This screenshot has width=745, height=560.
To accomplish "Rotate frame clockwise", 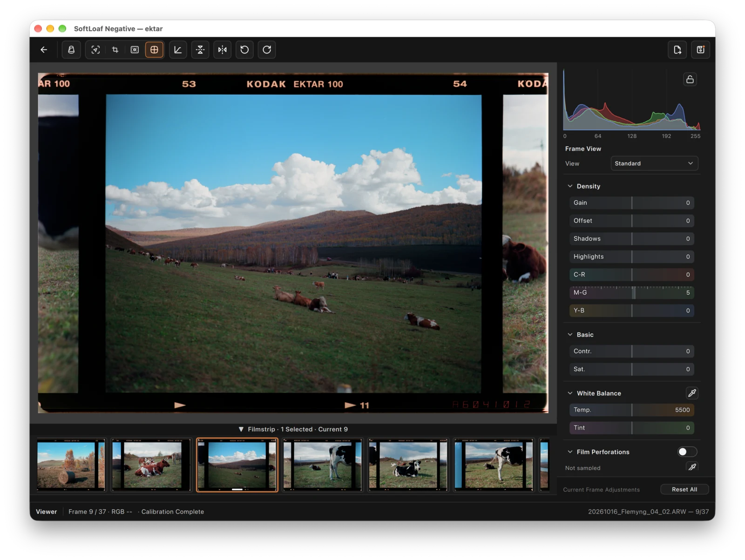I will coord(267,50).
